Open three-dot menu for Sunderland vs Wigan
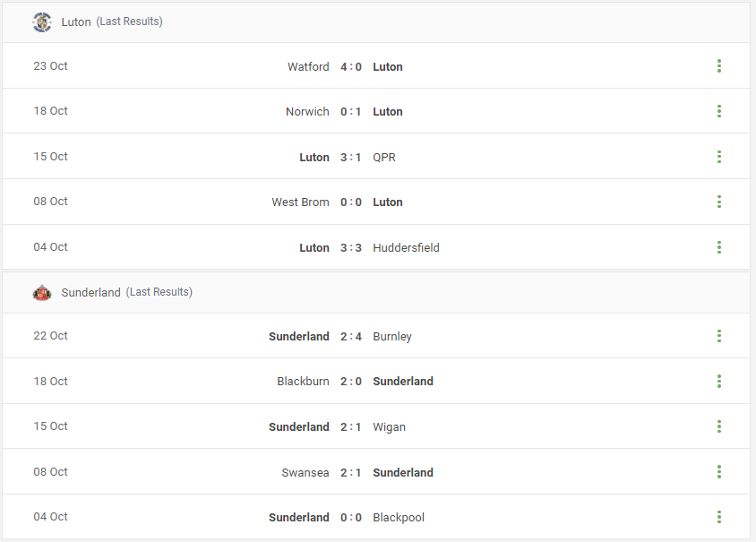This screenshot has height=542, width=756. [x=719, y=426]
